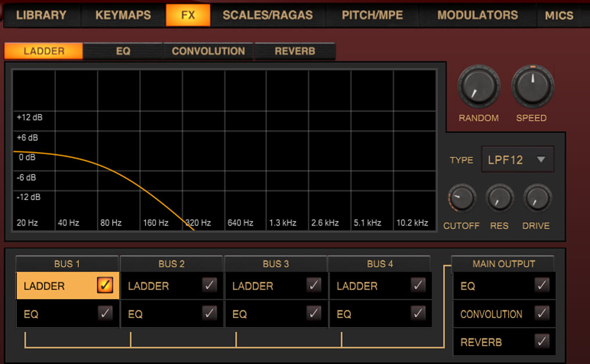Select the BUS 4 EQ row label
The width and height of the screenshot is (590, 364).
tap(343, 314)
